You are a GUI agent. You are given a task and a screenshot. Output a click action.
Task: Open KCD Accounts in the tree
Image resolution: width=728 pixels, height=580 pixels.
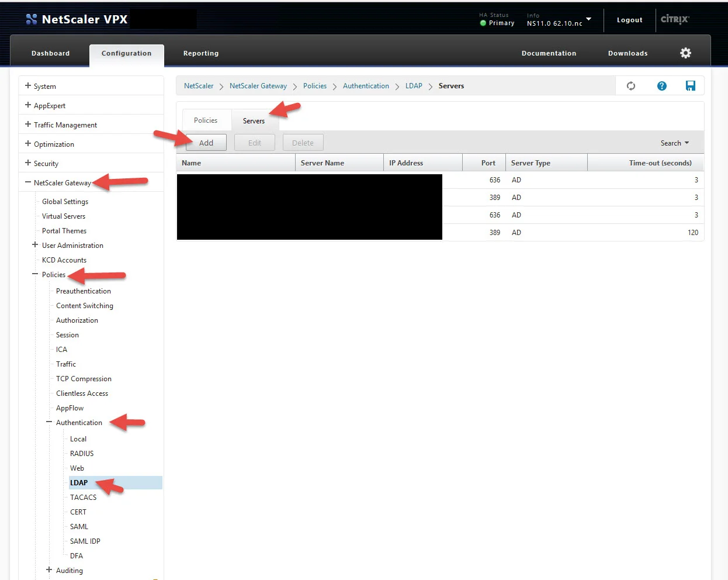64,260
